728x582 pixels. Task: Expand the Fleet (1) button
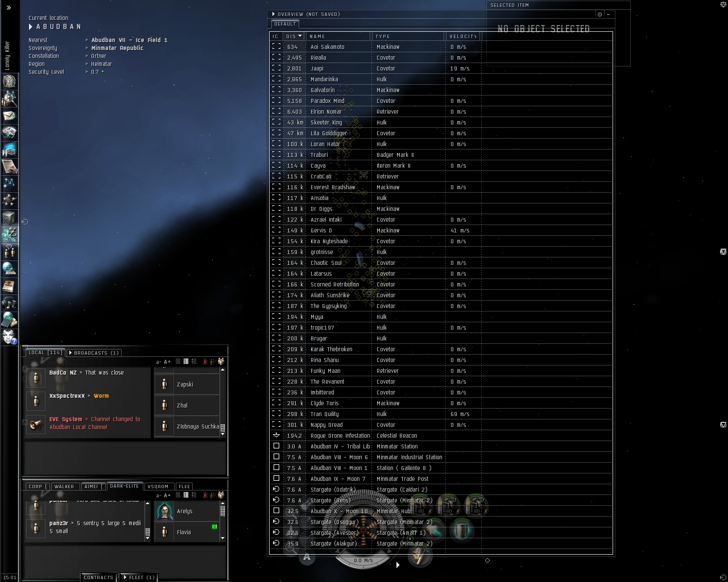coord(139,577)
